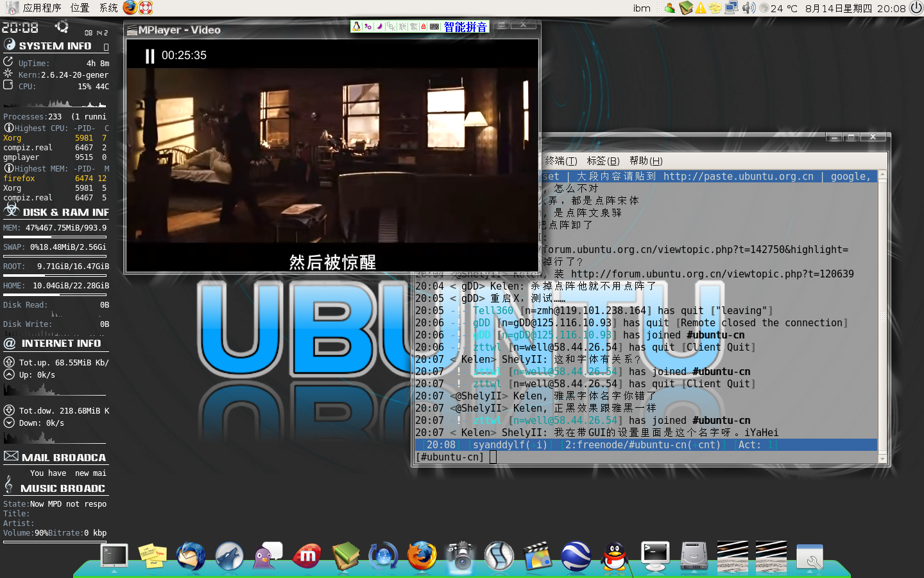Open the 位置 places menu

coord(80,8)
